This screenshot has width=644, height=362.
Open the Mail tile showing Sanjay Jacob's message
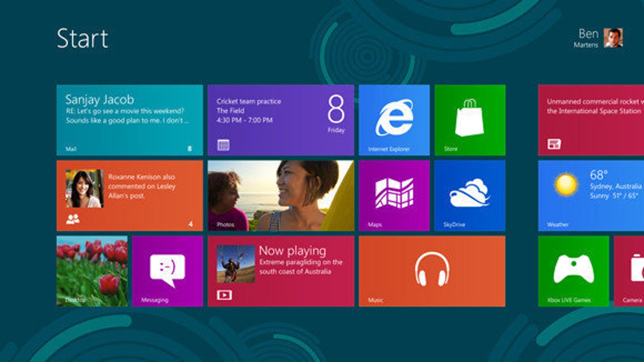coord(130,119)
